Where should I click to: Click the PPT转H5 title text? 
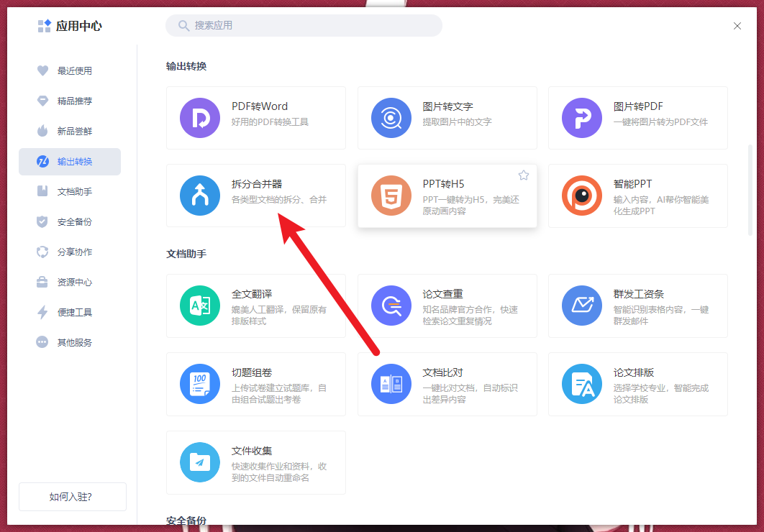pyautogui.click(x=443, y=184)
